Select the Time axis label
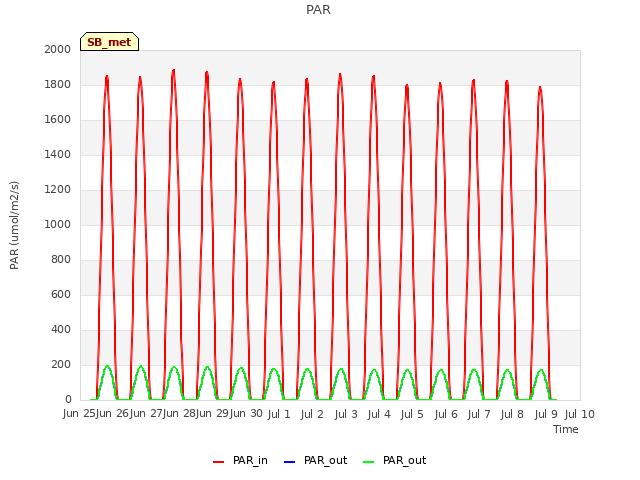 pos(566,429)
